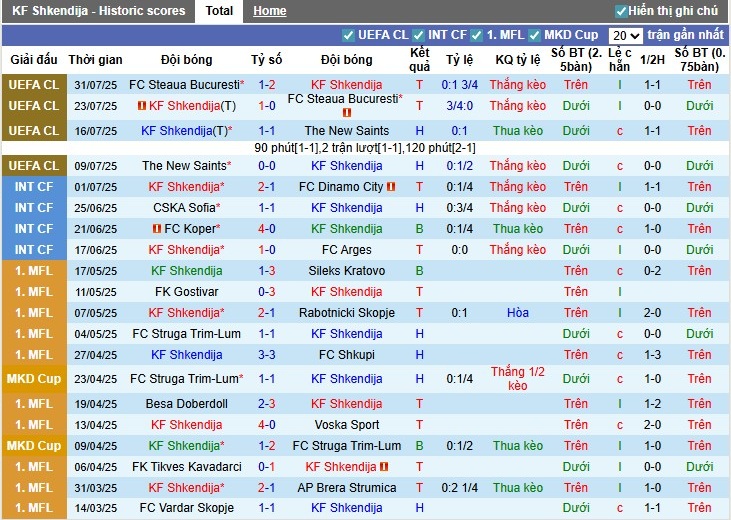731x520 pixels.
Task: Click the 4-0 score against FC Koper
Action: [x=267, y=229]
